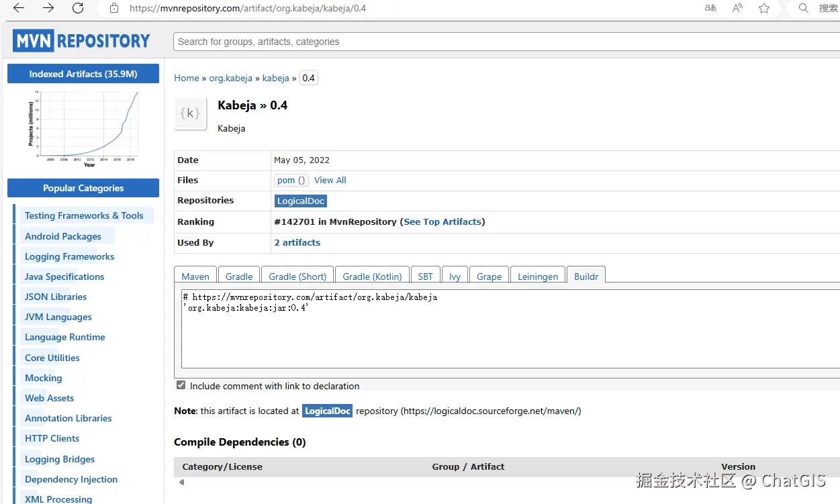Click the Popular Categories header

point(83,188)
